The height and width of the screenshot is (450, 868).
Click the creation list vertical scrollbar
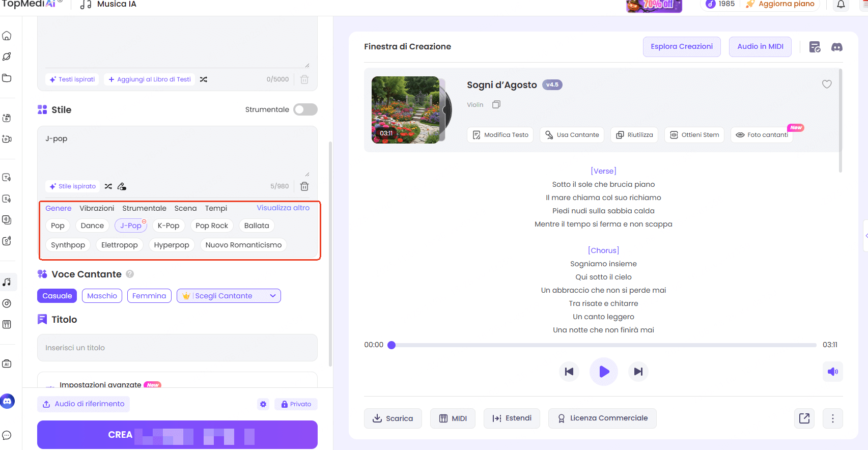840,121
